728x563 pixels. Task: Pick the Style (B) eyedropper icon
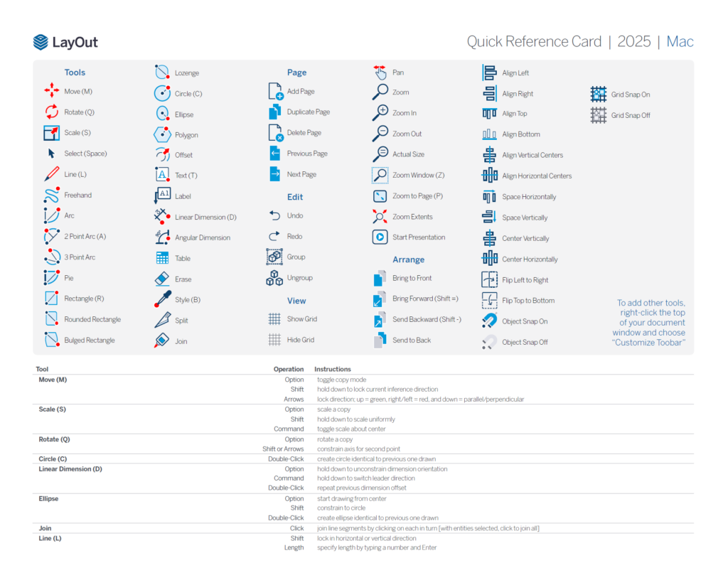(162, 299)
